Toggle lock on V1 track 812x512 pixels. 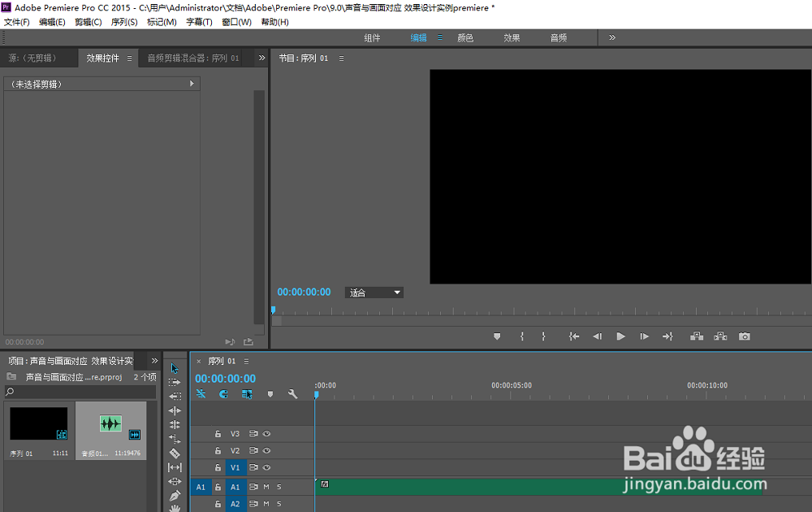click(218, 467)
